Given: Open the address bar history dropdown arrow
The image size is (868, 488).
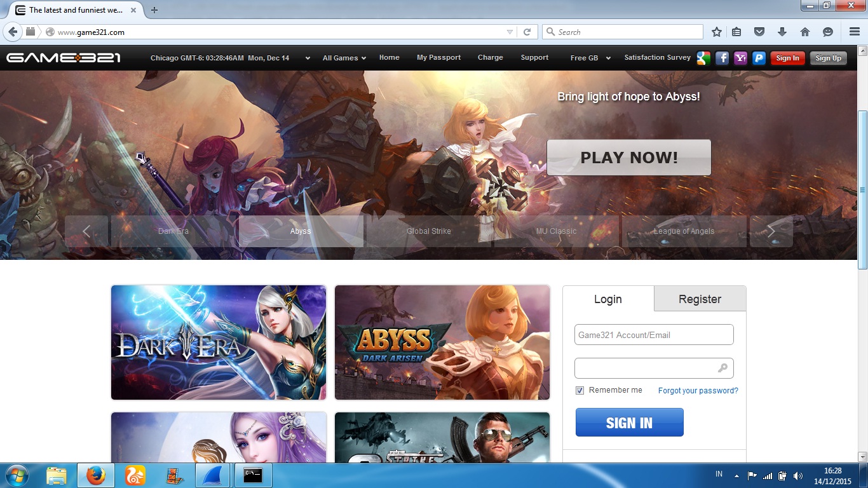Looking at the screenshot, I should click(510, 32).
